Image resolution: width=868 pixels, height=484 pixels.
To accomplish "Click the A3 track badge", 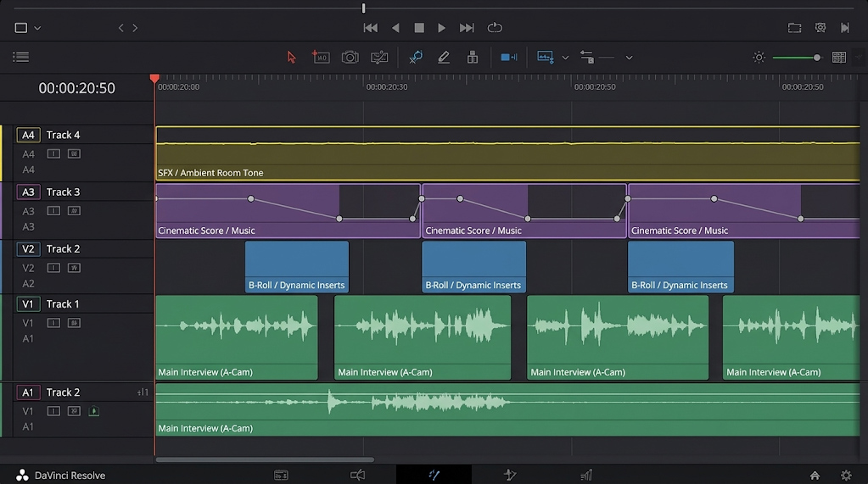I will click(x=28, y=192).
